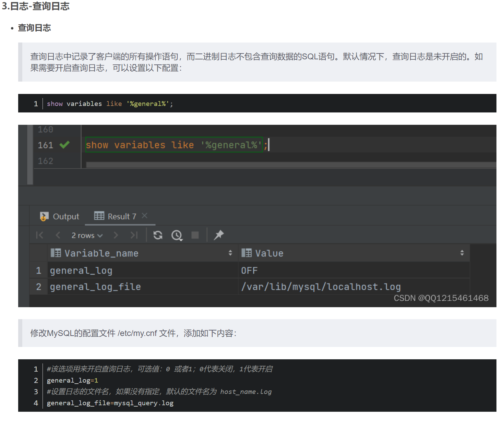504x421 pixels.
Task: Close the Result 7 tab
Action: pyautogui.click(x=145, y=216)
